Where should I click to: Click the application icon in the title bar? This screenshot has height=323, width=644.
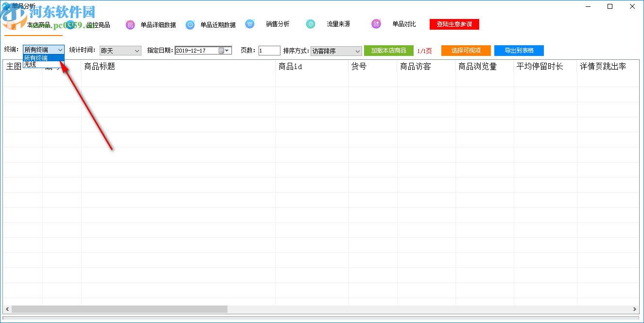coord(6,5)
